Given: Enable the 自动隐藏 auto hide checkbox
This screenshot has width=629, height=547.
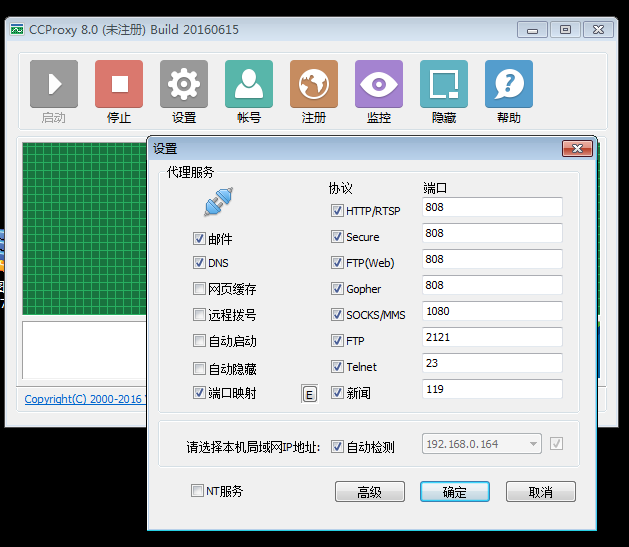Looking at the screenshot, I should coord(199,368).
